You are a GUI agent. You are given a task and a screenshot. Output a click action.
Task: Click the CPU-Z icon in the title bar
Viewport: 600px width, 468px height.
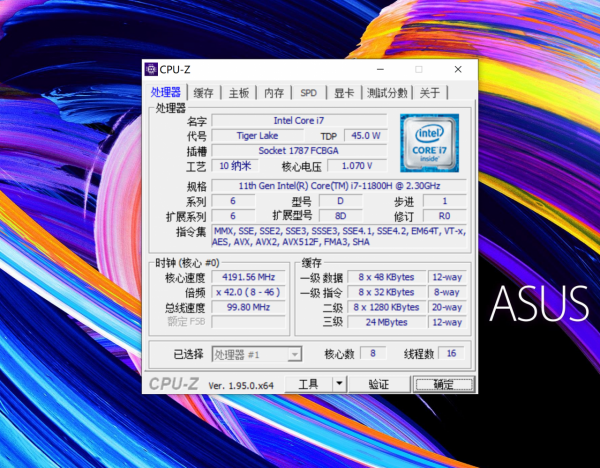[x=151, y=70]
